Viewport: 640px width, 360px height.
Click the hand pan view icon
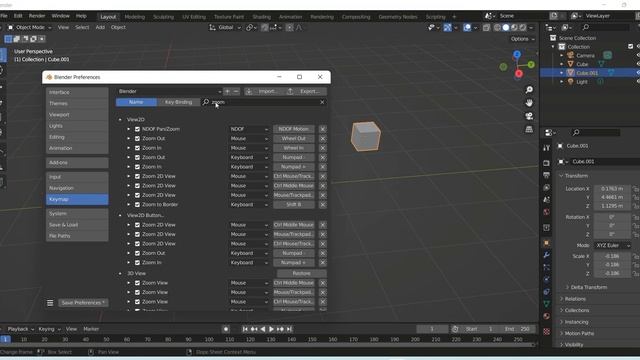coord(529,103)
